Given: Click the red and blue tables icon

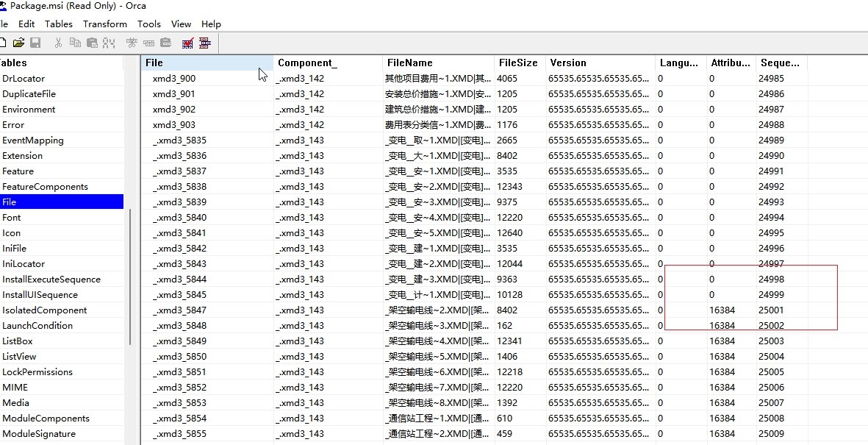Looking at the screenshot, I should tap(205, 43).
